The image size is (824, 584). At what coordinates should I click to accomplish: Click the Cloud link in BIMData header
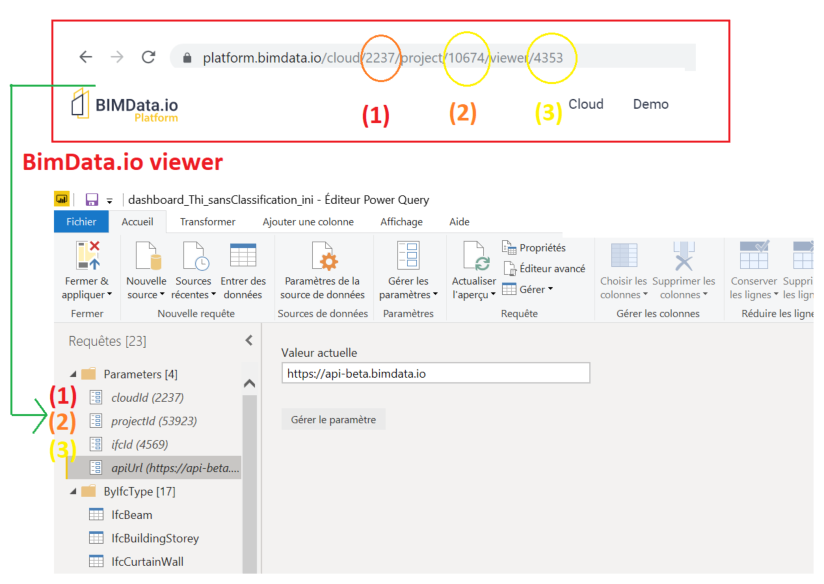586,104
